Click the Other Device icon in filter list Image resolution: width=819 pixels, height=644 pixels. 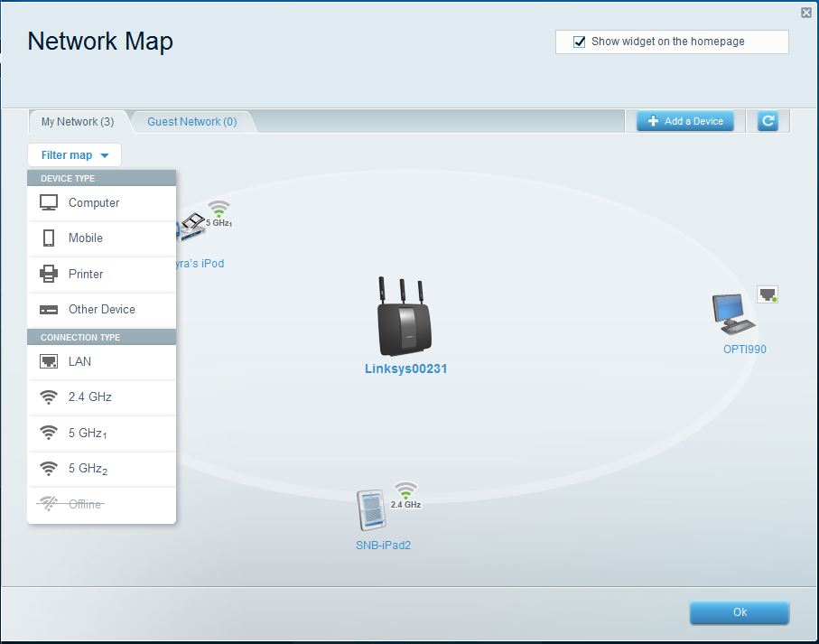(x=49, y=310)
